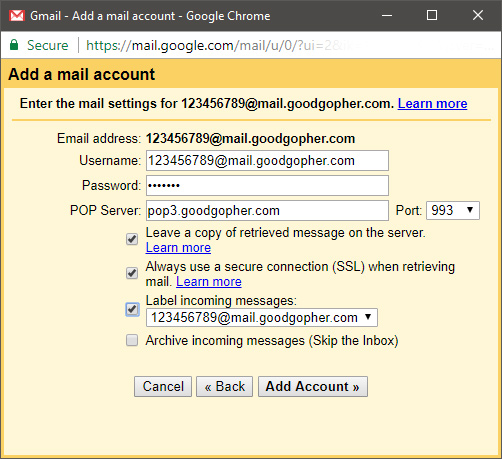
Task: Toggle Label incoming messages checkbox
Action: pyautogui.click(x=132, y=309)
